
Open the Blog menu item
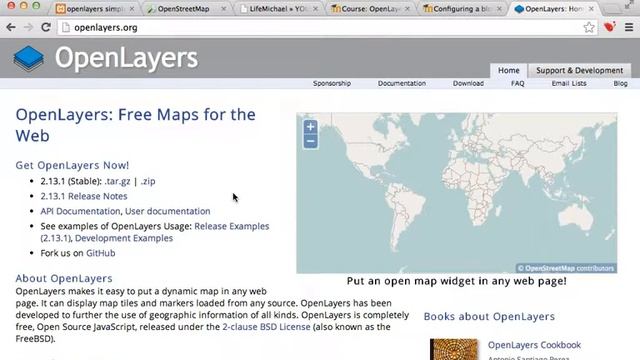[x=620, y=83]
